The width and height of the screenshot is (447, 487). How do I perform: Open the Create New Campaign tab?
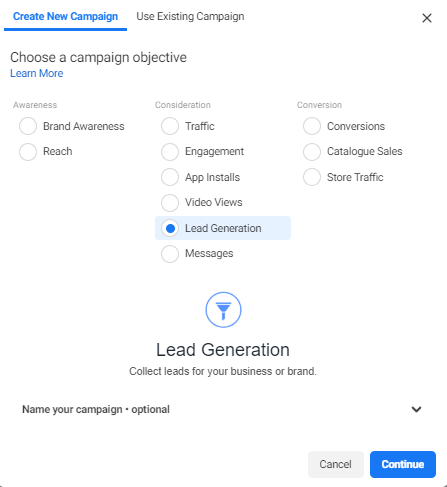coord(65,16)
